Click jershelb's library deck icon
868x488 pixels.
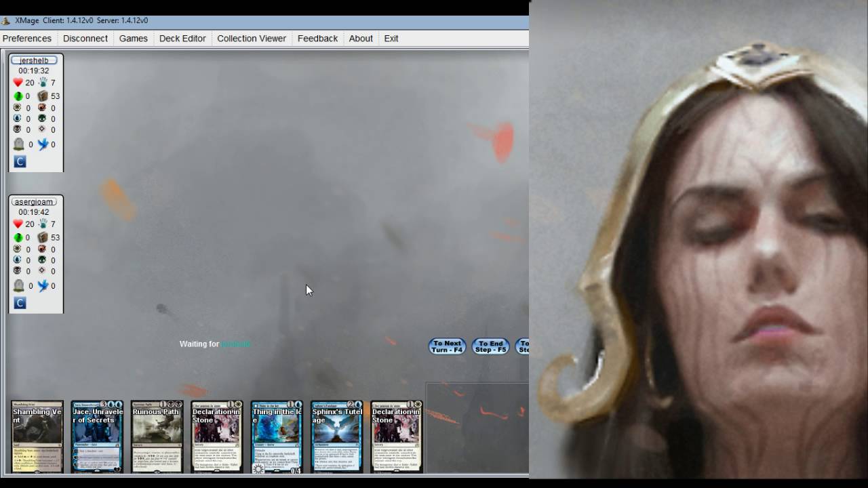click(x=43, y=96)
